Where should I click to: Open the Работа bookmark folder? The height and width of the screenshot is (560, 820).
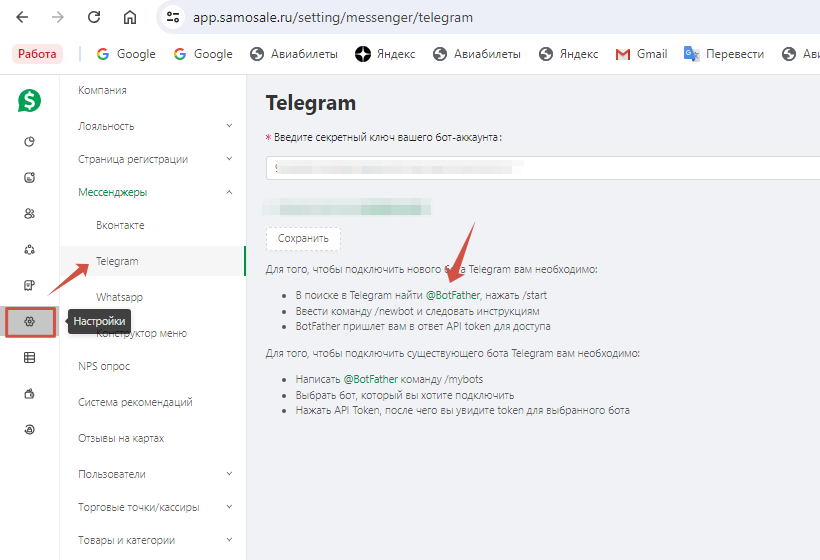pos(37,54)
